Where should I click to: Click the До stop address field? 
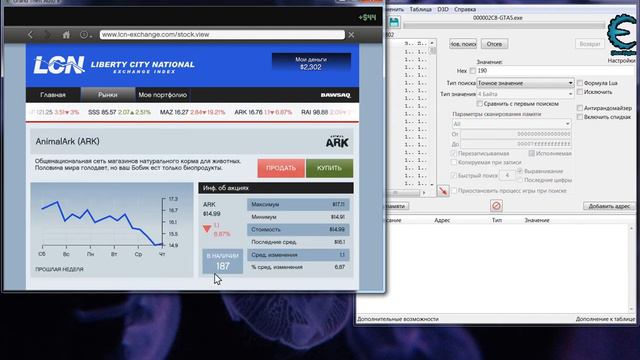click(x=516, y=144)
